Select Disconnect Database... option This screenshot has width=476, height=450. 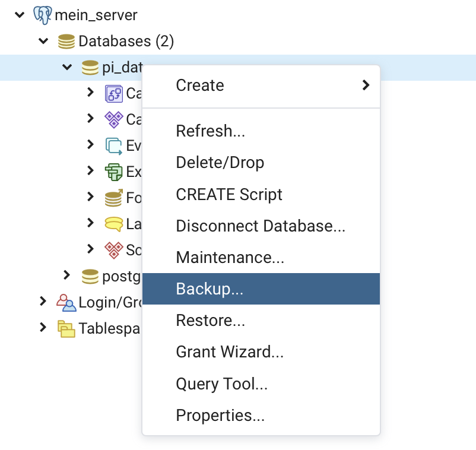(x=261, y=226)
